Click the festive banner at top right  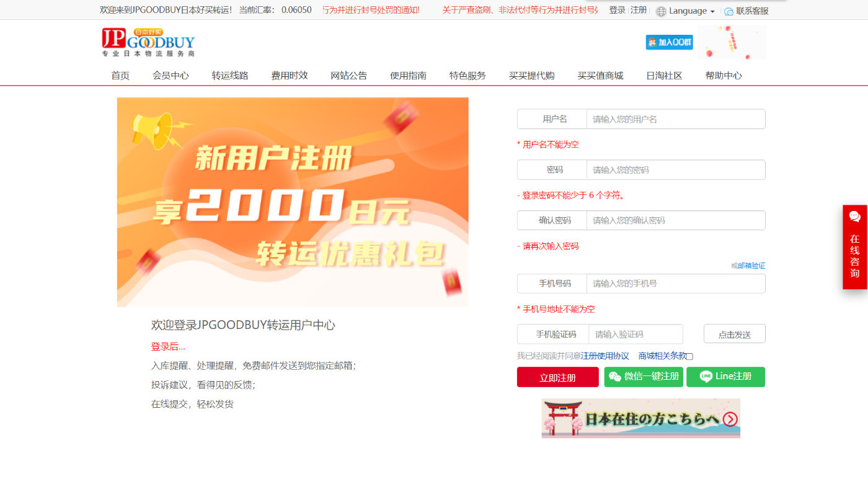click(732, 42)
